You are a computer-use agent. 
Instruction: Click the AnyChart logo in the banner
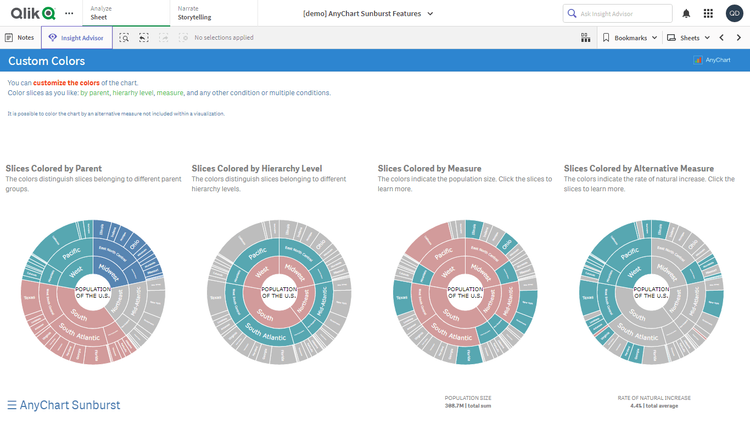(712, 60)
